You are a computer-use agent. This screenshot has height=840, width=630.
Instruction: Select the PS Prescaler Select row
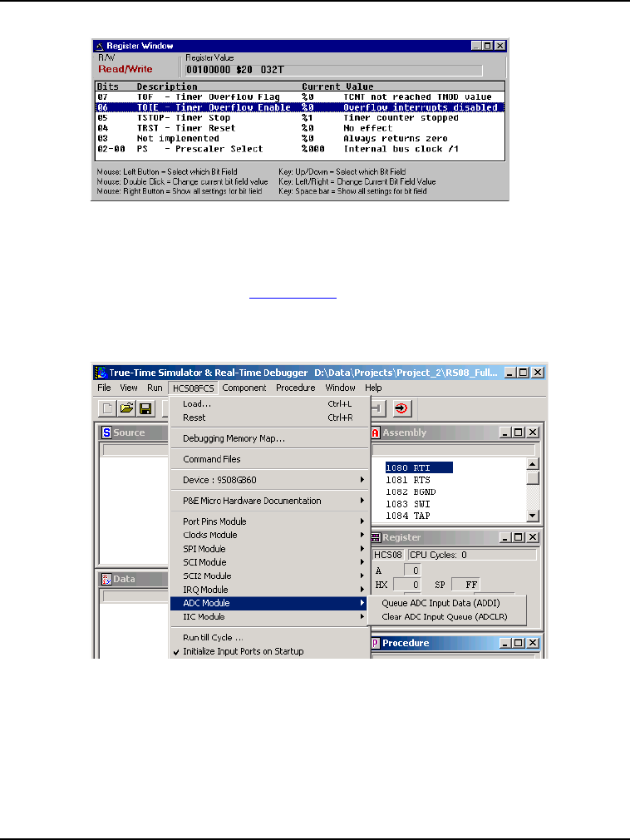click(300, 149)
